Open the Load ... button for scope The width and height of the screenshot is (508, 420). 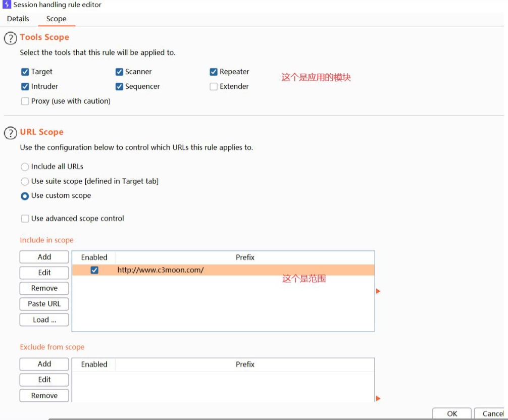[x=44, y=320]
